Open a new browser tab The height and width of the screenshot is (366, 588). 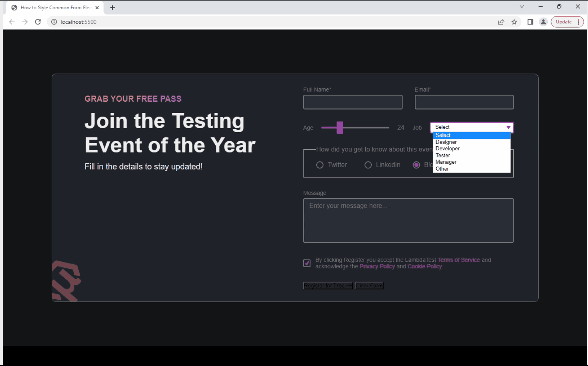point(112,7)
